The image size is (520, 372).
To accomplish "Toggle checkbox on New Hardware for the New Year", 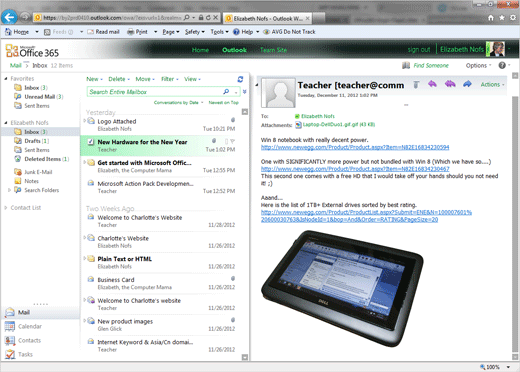I will (x=91, y=142).
